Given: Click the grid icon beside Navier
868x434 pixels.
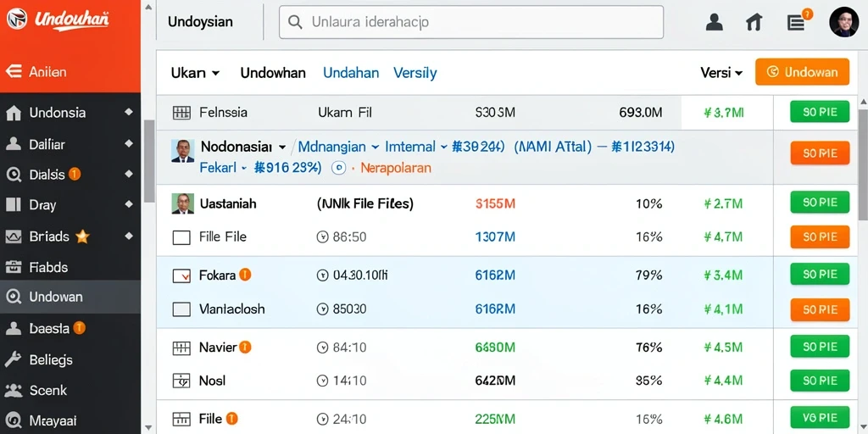Looking at the screenshot, I should click(x=181, y=348).
